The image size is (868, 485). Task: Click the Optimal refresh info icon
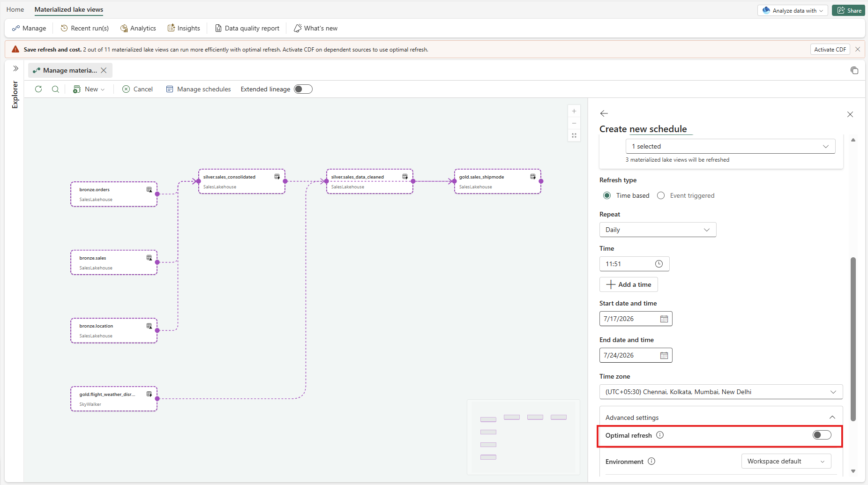[660, 435]
